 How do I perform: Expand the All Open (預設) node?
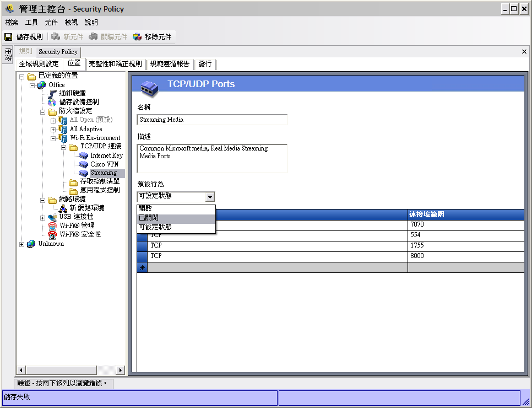click(x=53, y=121)
